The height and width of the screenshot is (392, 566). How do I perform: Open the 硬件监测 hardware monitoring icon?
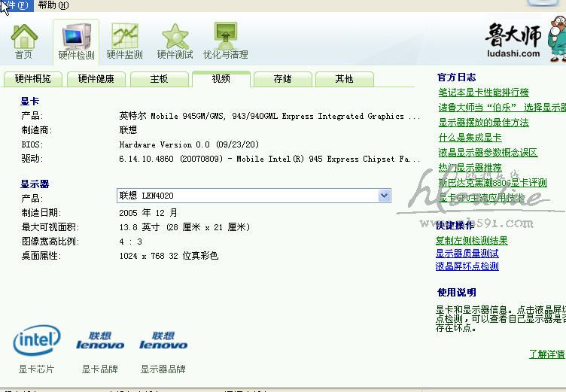pyautogui.click(x=124, y=41)
